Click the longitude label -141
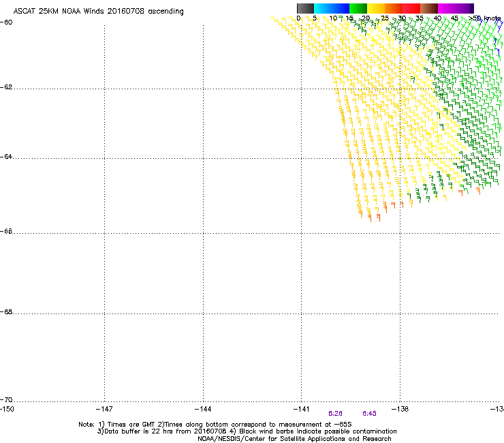 (x=302, y=409)
